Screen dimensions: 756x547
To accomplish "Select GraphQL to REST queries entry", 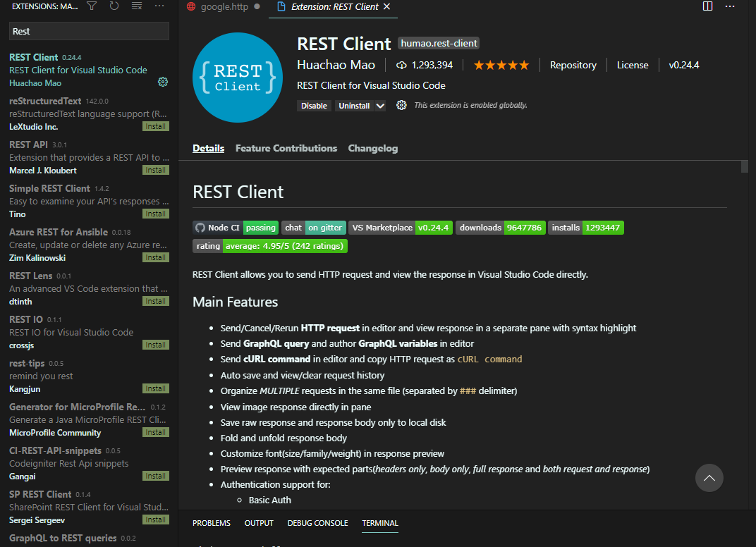I will [x=89, y=539].
